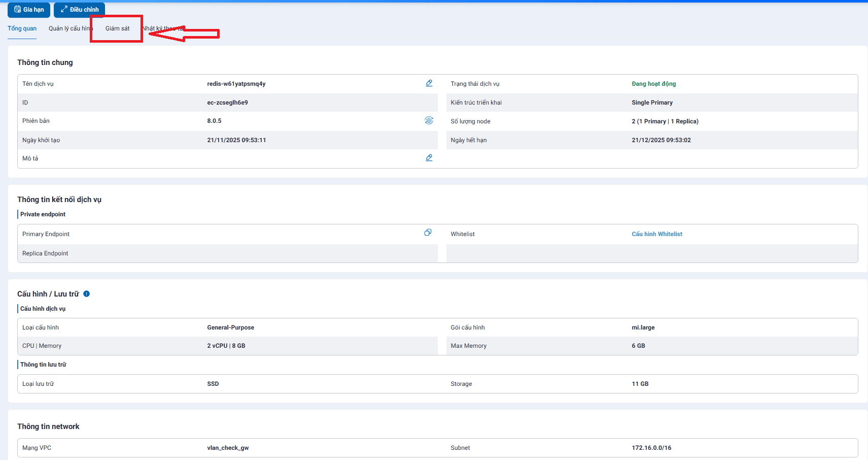This screenshot has width=868, height=460.
Task: Click the Replica Endpoint row label
Action: [45, 253]
